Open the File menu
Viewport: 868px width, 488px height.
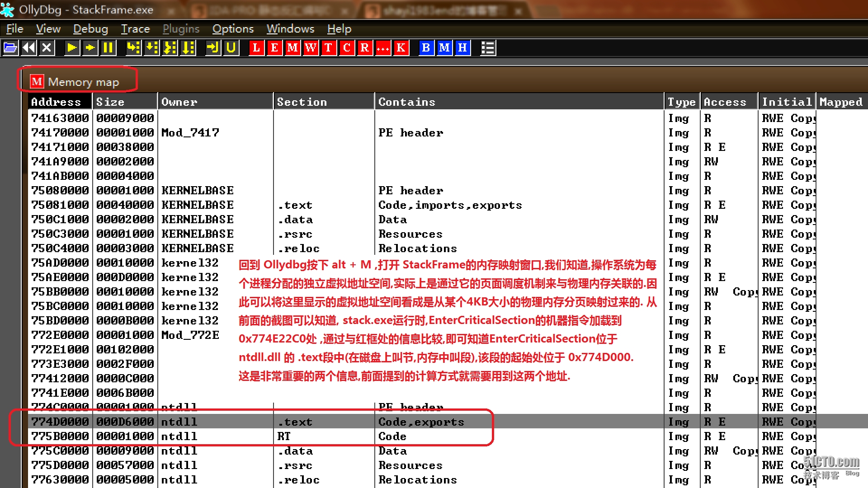pyautogui.click(x=14, y=29)
